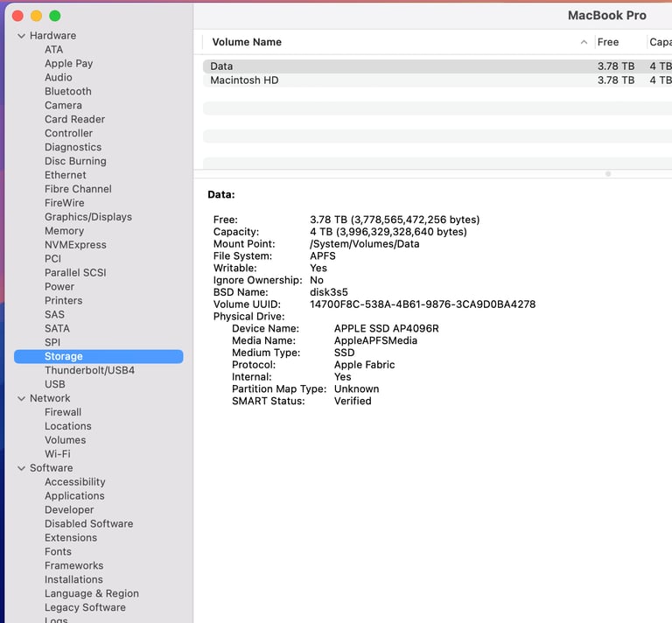Screen dimensions: 672x623
Task: Sort by the Volume Name column header
Action: coord(247,42)
